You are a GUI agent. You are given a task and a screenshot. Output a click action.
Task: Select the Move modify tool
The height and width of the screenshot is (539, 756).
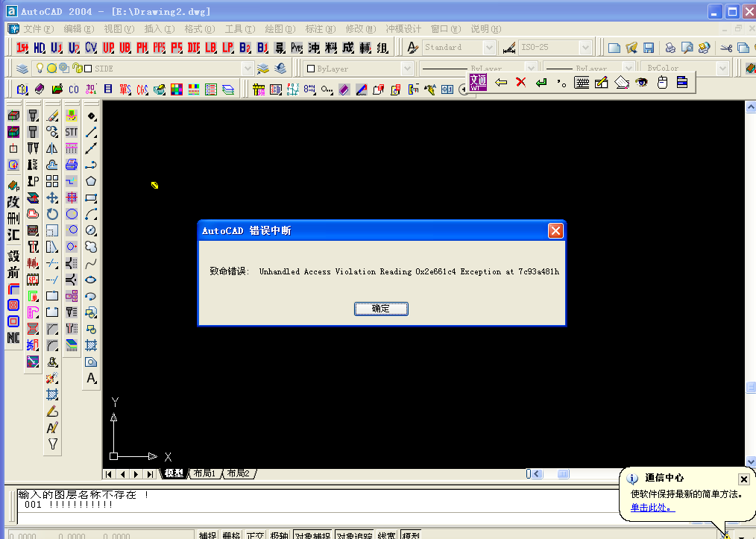[52, 198]
